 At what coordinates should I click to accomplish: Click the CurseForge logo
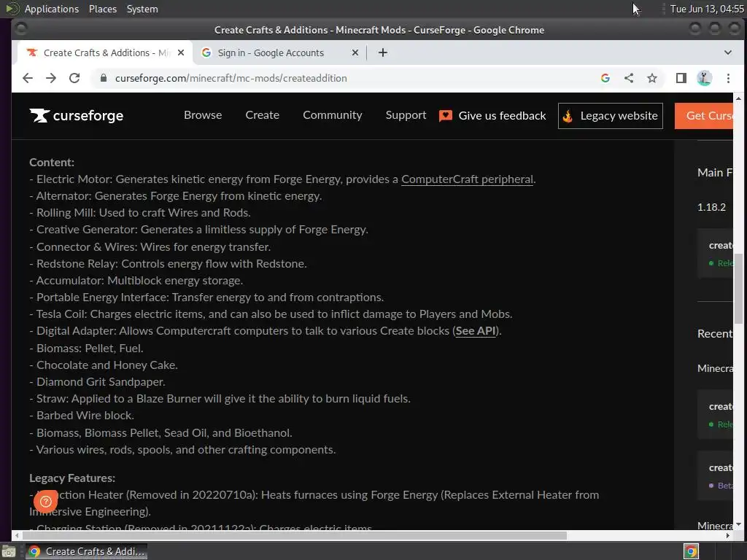[76, 115]
